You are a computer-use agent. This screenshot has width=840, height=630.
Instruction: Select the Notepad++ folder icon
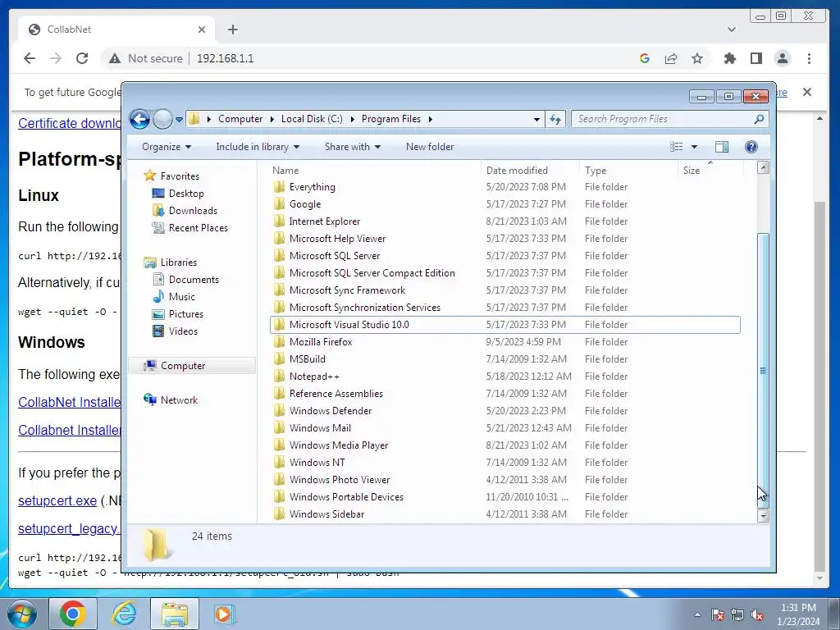click(x=279, y=376)
